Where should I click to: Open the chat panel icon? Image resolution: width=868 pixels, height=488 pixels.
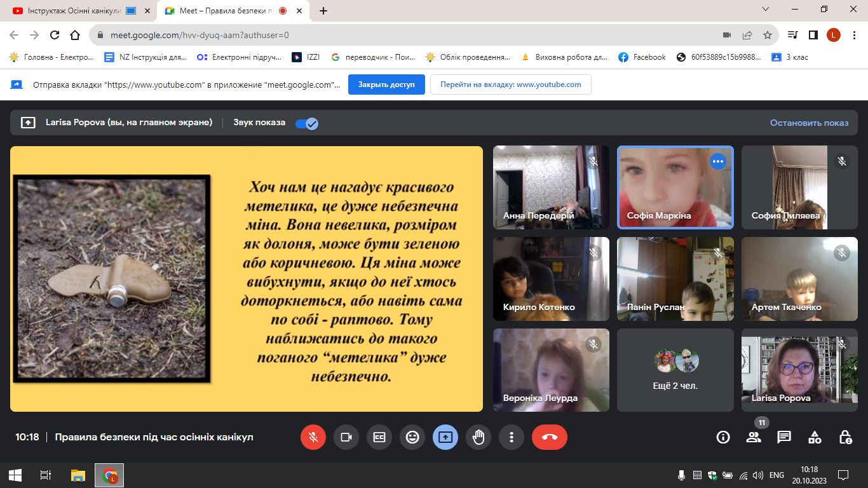coord(784,437)
